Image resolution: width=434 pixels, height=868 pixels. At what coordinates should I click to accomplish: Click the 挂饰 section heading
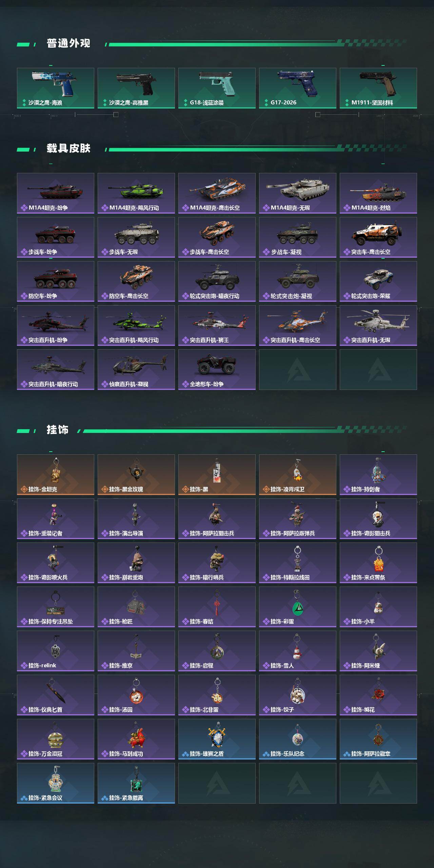tap(58, 430)
